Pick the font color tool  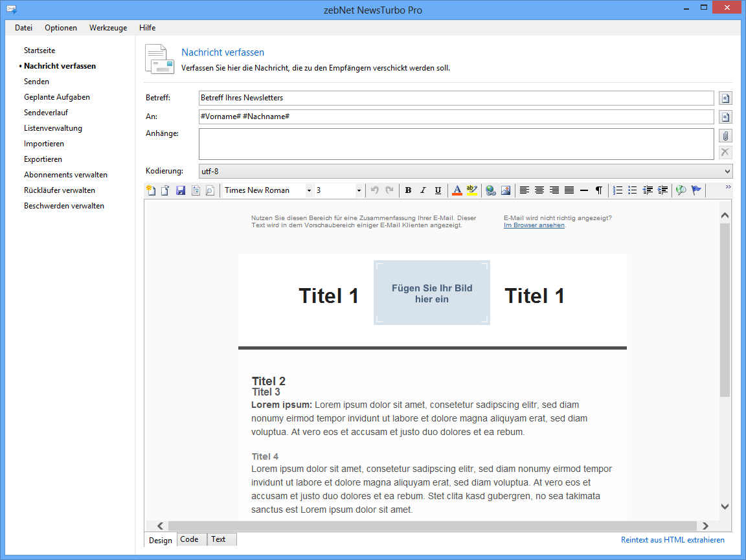tap(457, 190)
